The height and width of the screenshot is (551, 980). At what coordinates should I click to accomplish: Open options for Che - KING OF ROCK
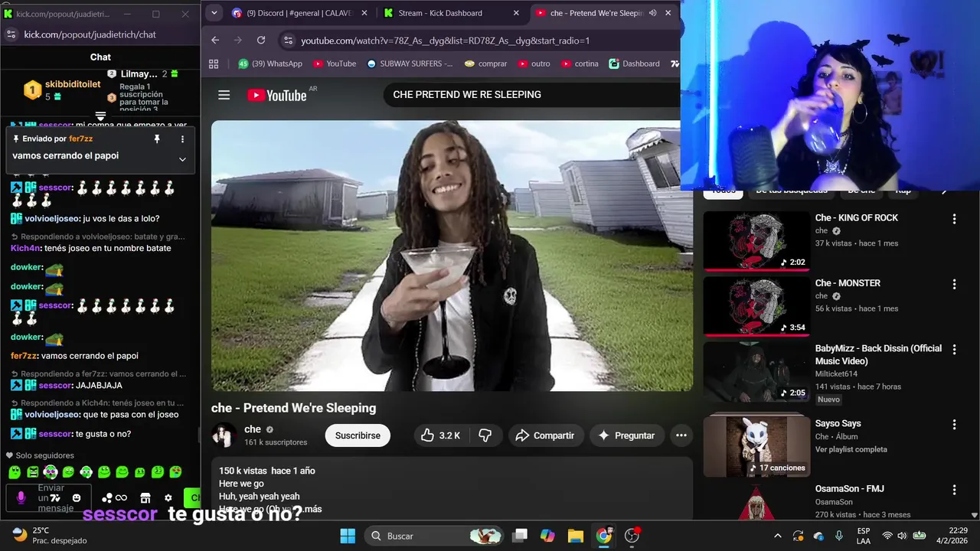[x=954, y=219]
